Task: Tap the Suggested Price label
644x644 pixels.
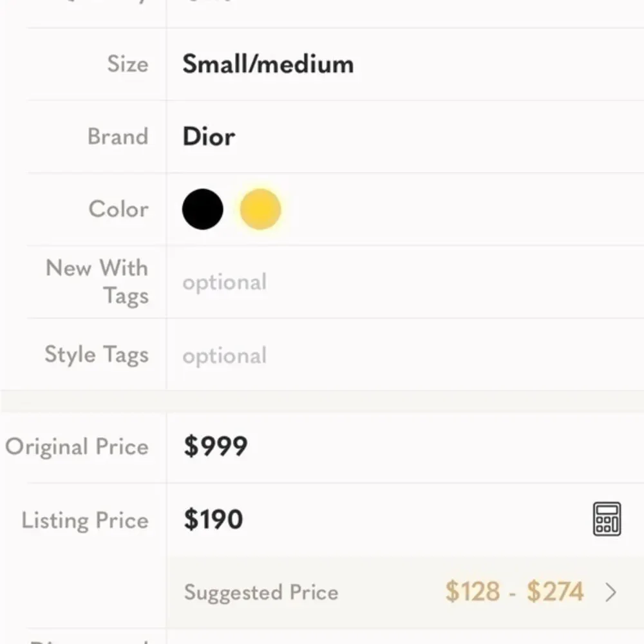Action: (261, 592)
